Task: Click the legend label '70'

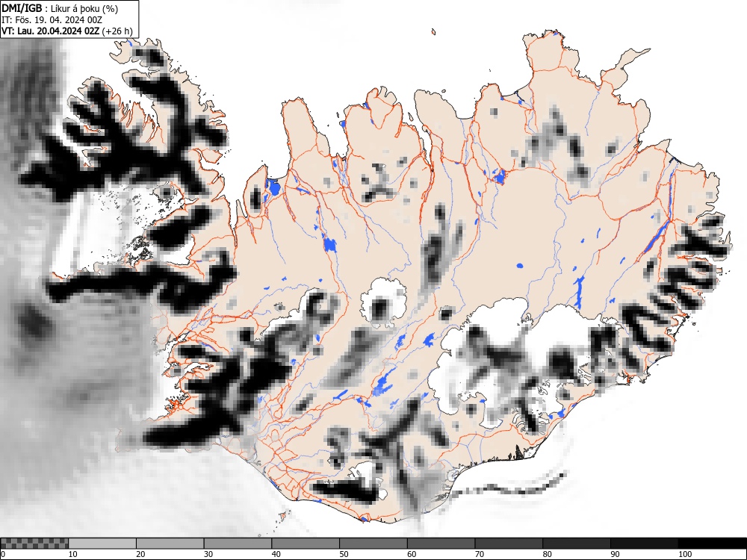Action: point(480,554)
